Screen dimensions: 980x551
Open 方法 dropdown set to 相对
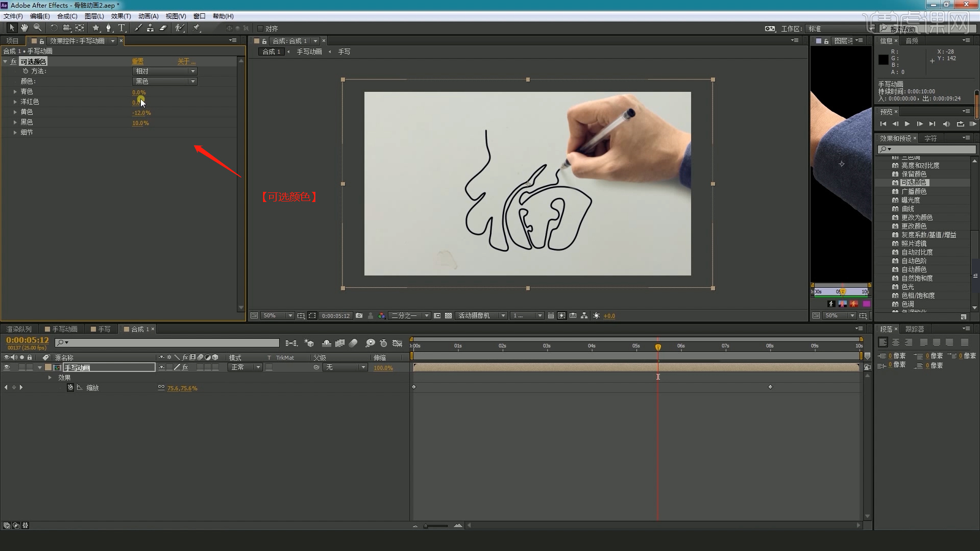(x=164, y=71)
